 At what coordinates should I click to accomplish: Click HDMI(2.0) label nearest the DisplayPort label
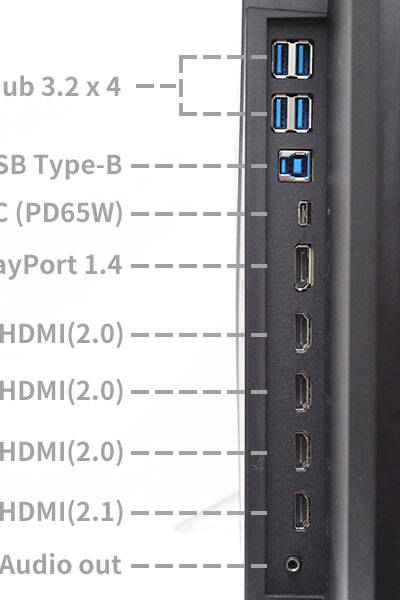pyautogui.click(x=62, y=334)
